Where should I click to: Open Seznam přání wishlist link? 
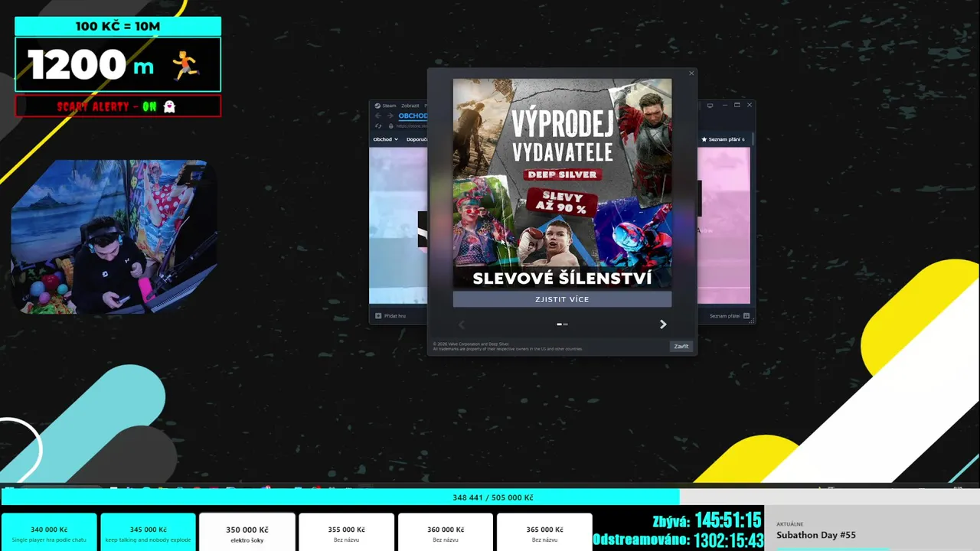coord(724,139)
